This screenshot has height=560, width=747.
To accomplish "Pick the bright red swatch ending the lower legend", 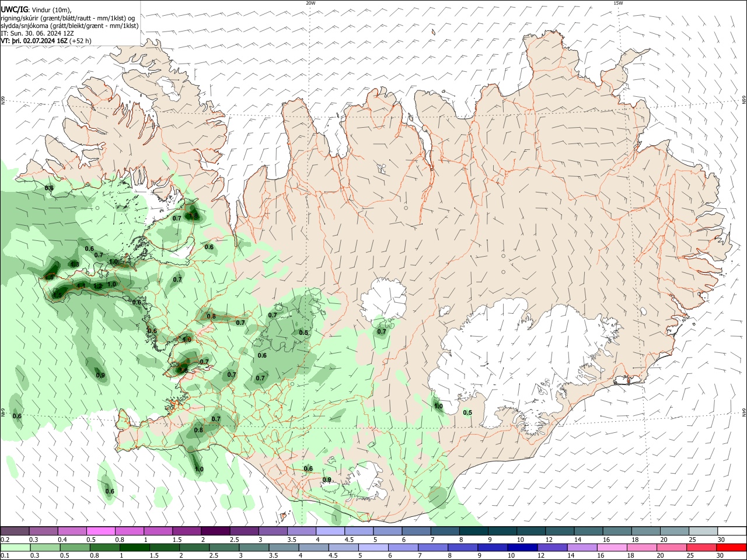I will pyautogui.click(x=731, y=547).
